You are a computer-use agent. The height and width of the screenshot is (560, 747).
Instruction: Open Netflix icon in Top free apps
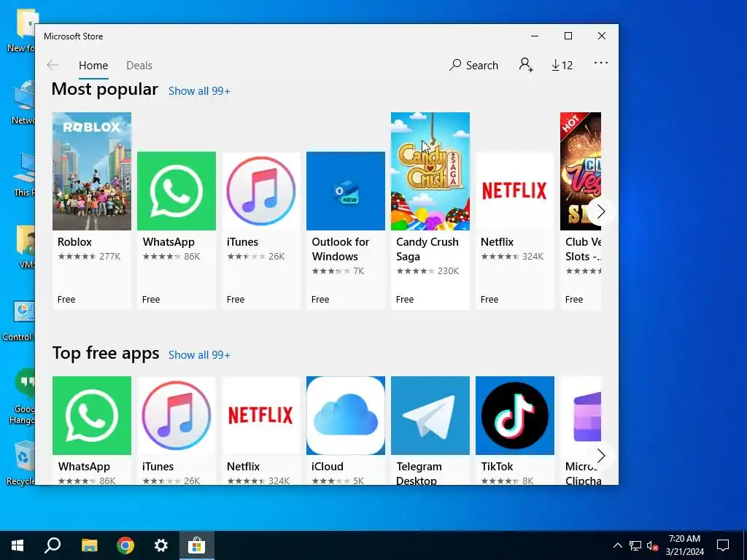(x=261, y=416)
